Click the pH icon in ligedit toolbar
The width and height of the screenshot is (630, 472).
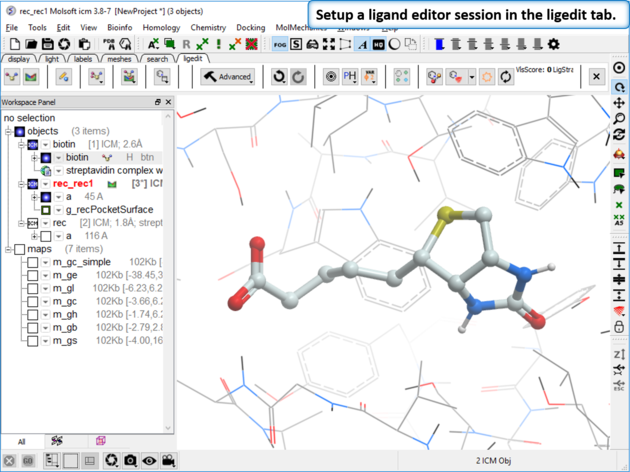click(351, 77)
